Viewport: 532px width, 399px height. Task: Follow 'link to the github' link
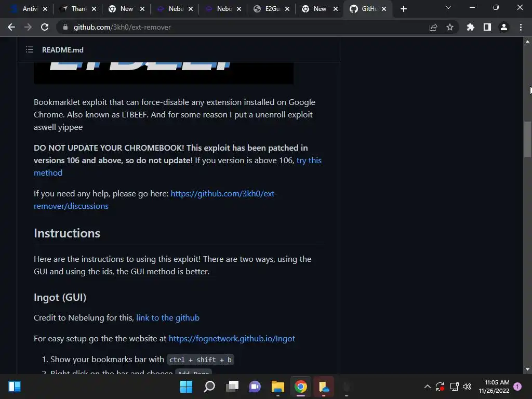pyautogui.click(x=168, y=317)
